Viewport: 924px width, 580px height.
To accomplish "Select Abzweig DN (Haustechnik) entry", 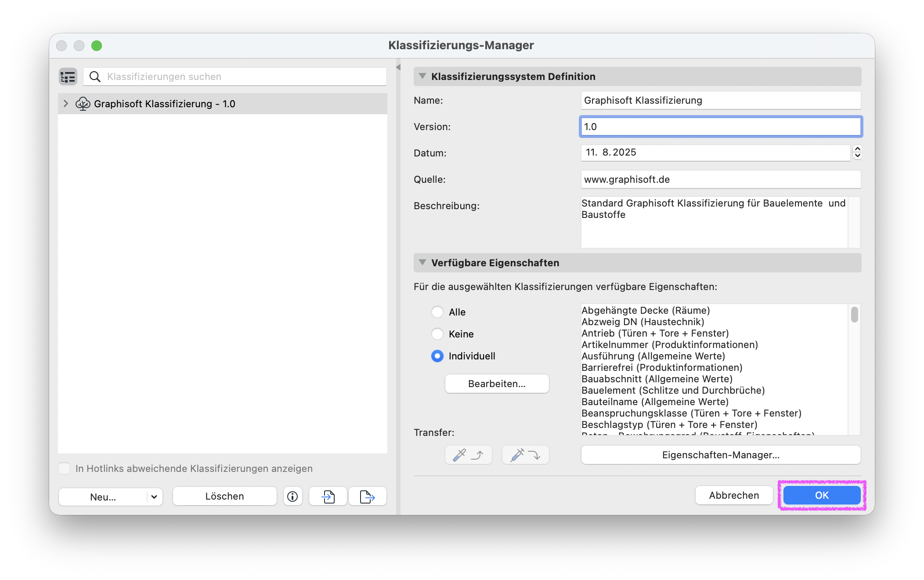I will [x=642, y=322].
